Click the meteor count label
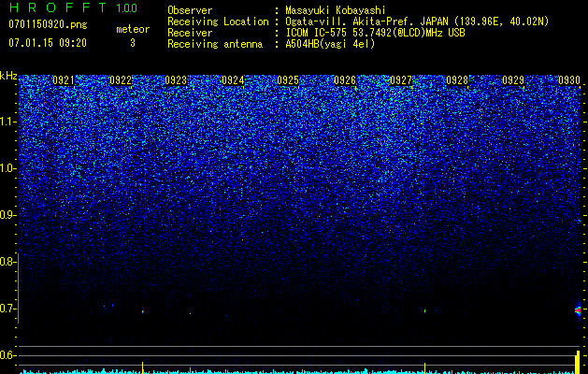Viewport: 588px width, 374px height. [133, 29]
